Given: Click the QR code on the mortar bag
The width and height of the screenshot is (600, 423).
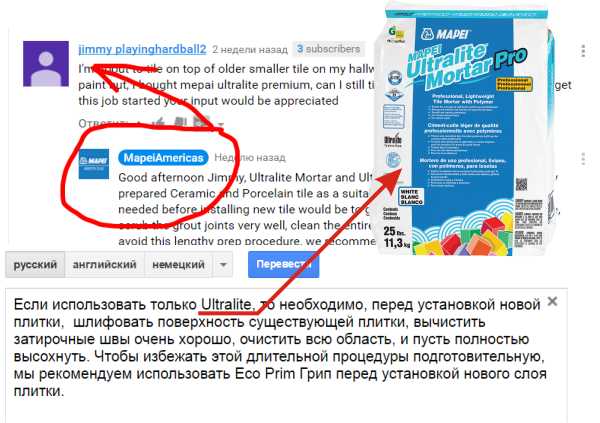Looking at the screenshot, I should coord(521,185).
